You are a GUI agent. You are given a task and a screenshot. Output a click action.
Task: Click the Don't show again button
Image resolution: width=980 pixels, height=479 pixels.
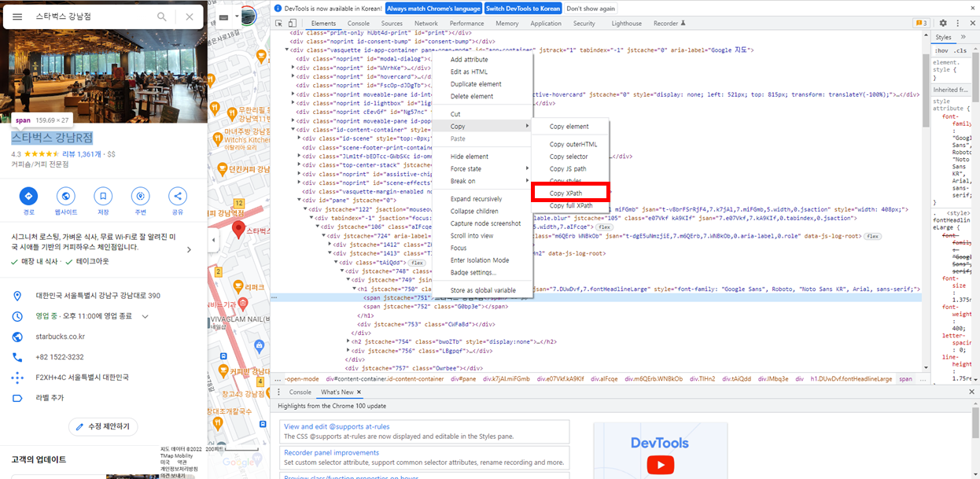pyautogui.click(x=591, y=8)
